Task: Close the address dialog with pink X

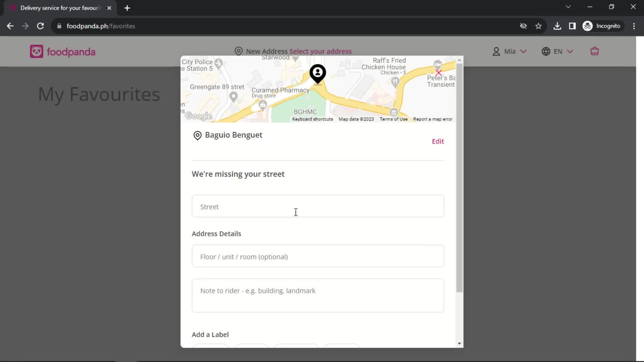Action: 439,72
